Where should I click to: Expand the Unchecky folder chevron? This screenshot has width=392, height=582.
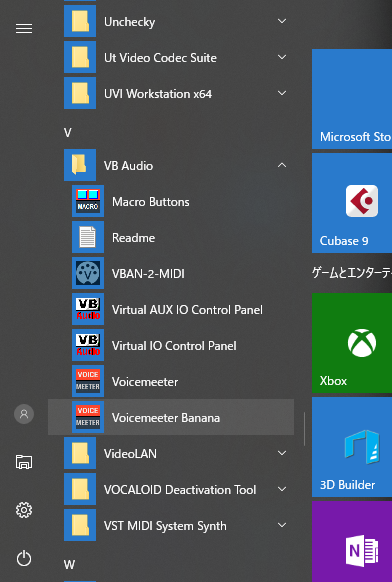tap(282, 21)
